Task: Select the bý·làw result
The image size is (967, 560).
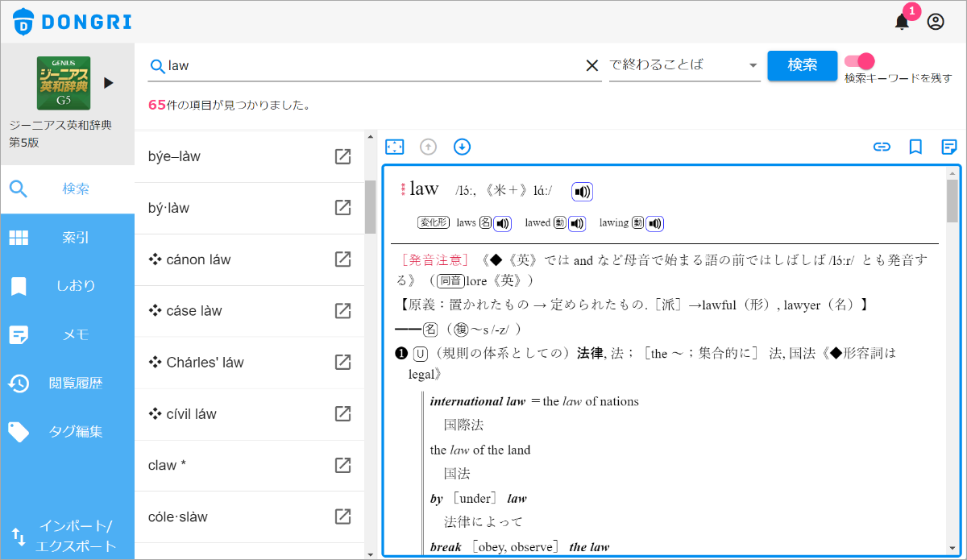Action: pyautogui.click(x=250, y=208)
